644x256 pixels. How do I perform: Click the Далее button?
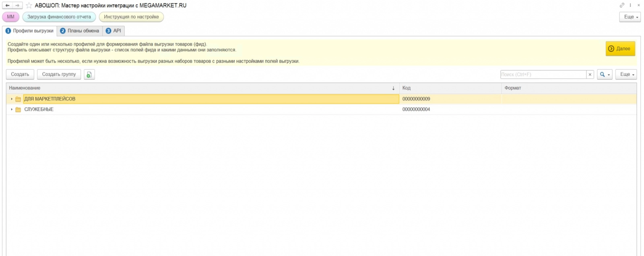click(620, 49)
